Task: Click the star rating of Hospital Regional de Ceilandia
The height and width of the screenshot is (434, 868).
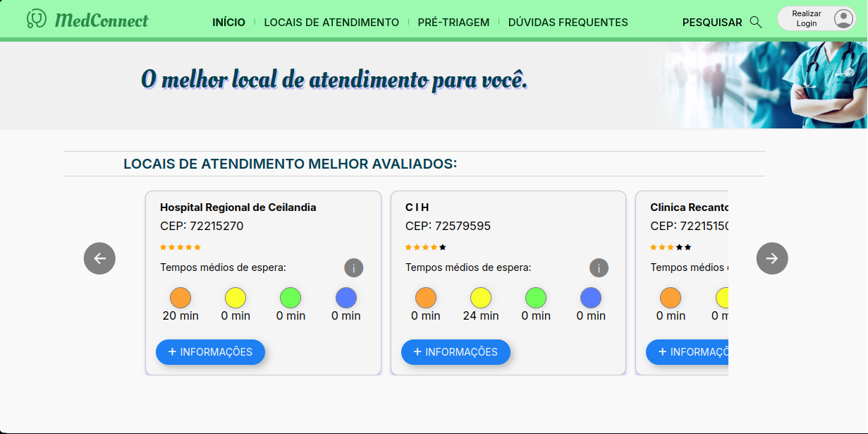Action: [181, 247]
